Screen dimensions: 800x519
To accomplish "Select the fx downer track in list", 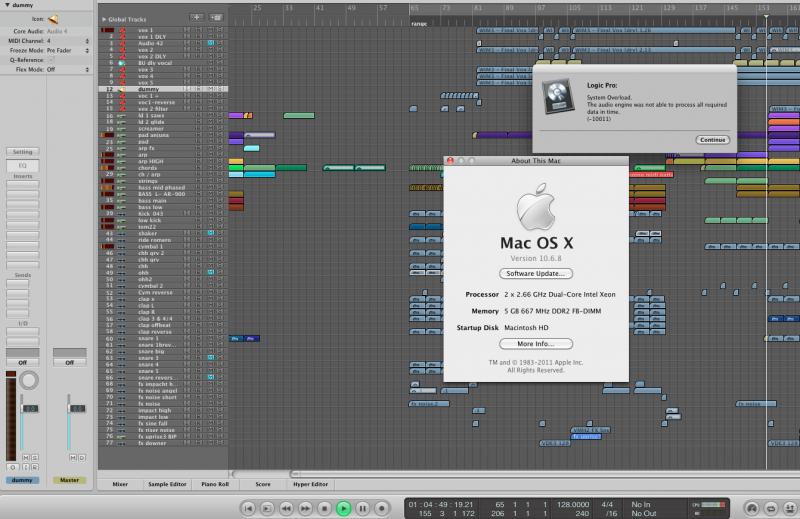I will 163,443.
